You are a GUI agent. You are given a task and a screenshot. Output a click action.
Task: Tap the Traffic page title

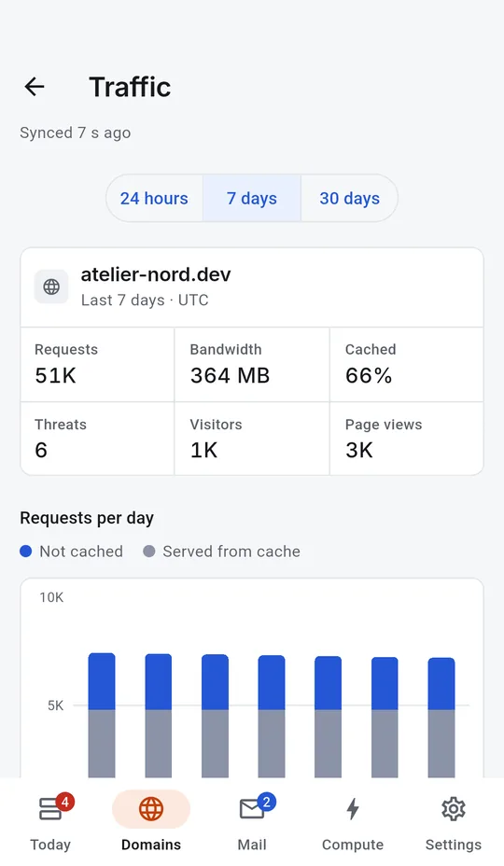point(130,87)
